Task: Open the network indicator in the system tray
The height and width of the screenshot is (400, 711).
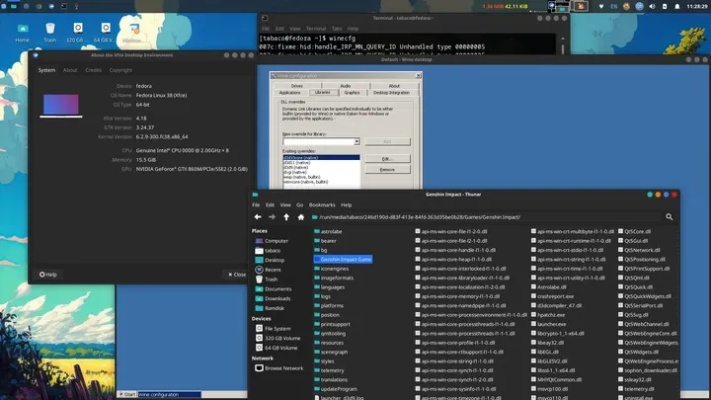Action: (x=601, y=6)
